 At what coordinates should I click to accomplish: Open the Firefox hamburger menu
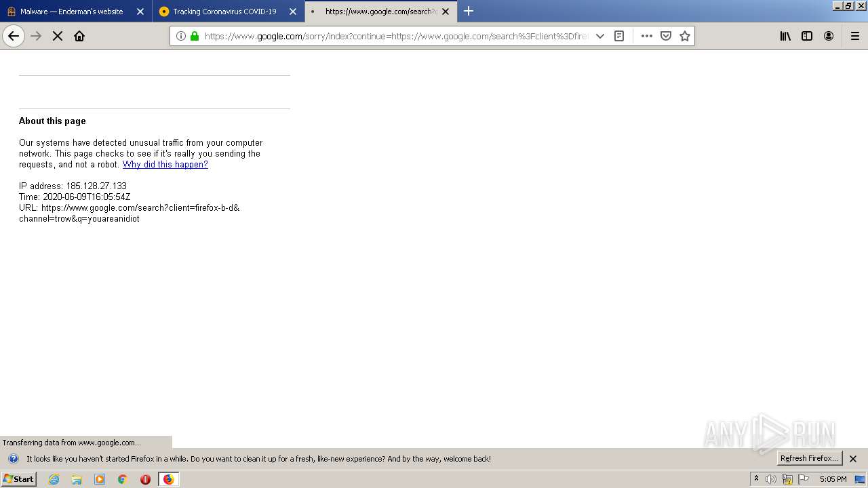(x=855, y=36)
